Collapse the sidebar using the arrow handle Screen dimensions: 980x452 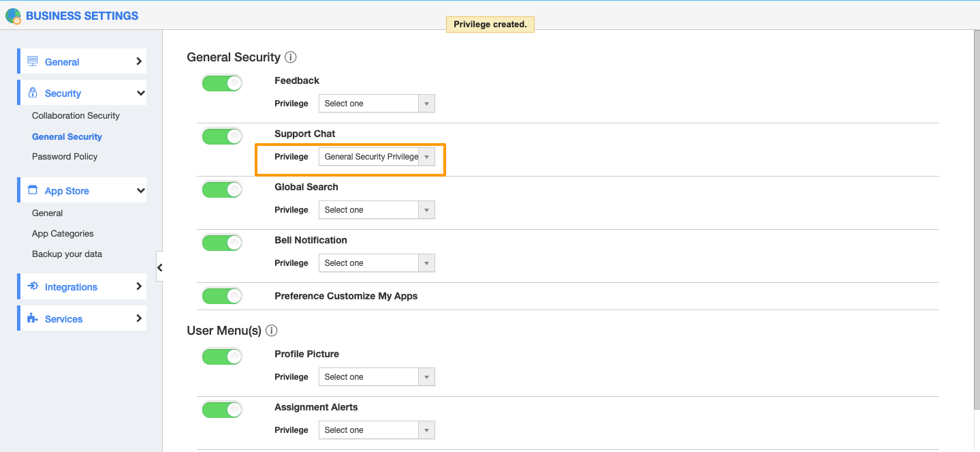click(x=159, y=268)
